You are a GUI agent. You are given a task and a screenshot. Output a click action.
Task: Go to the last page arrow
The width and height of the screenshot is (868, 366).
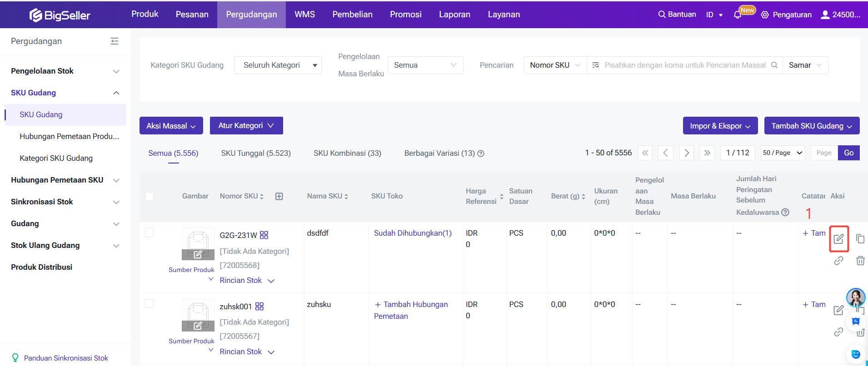707,153
